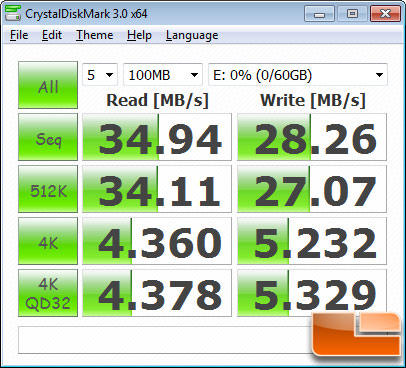406x368 pixels.
Task: Select the 512K write result 27.07
Action: [312, 189]
